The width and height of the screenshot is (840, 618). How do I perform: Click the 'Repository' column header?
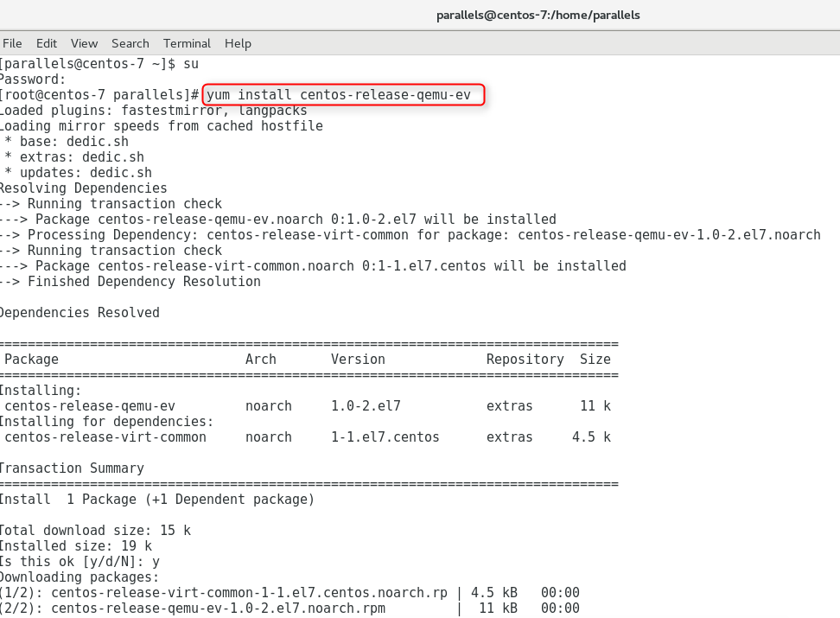[525, 359]
